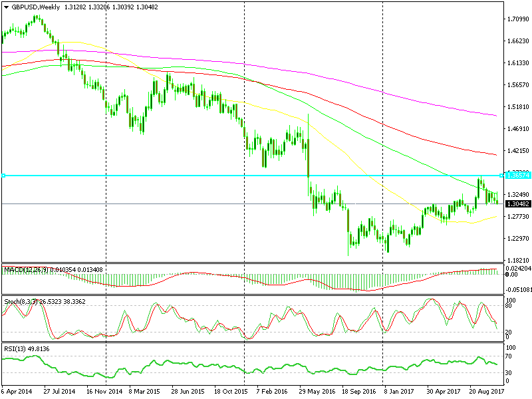Click the 6 Apr 2014 date label
This screenshot has width=532, height=399.
[17, 392]
